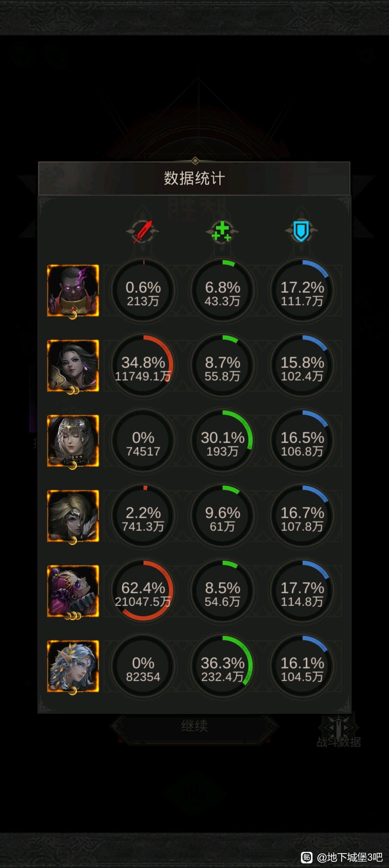Select the purple-haired masked hero portrait
Screen dimensions: 389x868
73,591
